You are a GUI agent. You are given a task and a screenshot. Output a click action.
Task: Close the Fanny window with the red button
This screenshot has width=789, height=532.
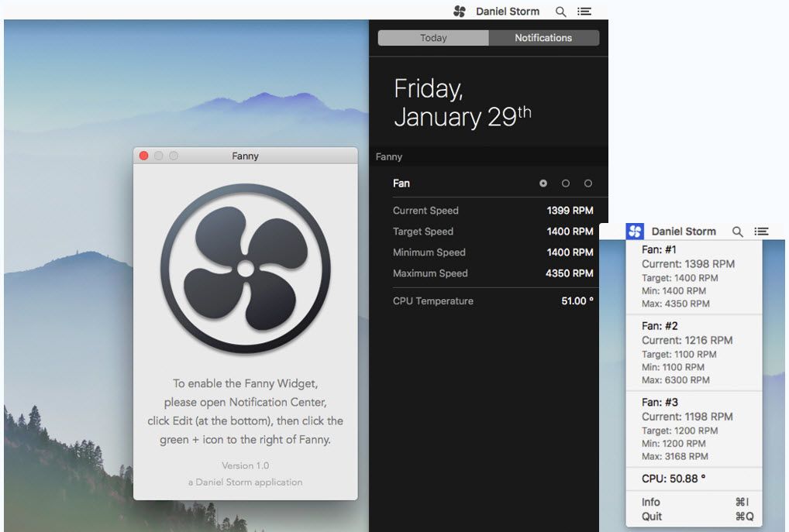[144, 156]
